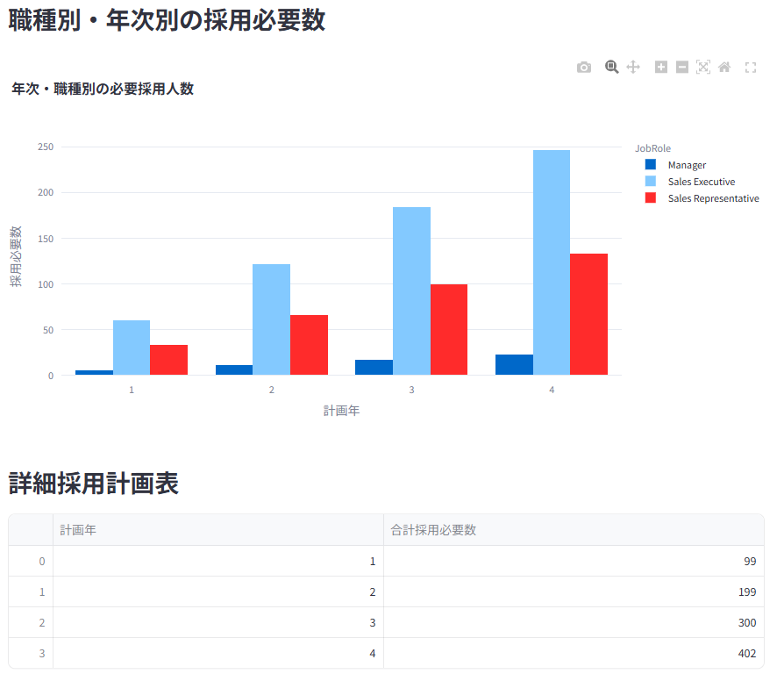Select the Sales Executive bar for year 1
784x681 pixels.
coord(132,348)
